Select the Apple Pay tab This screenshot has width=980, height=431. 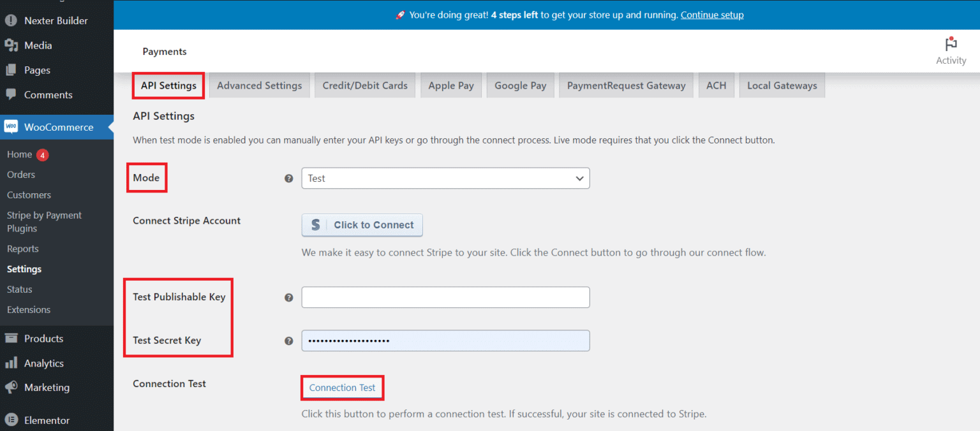tap(451, 85)
